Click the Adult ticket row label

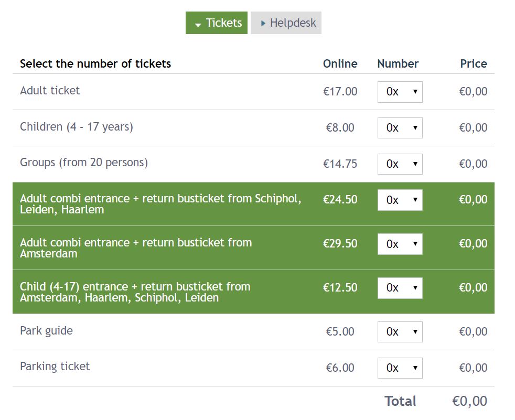[50, 91]
